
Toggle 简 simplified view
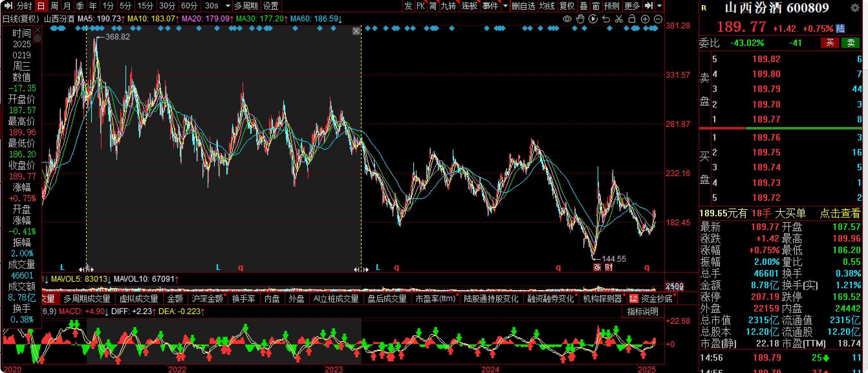[x=433, y=6]
